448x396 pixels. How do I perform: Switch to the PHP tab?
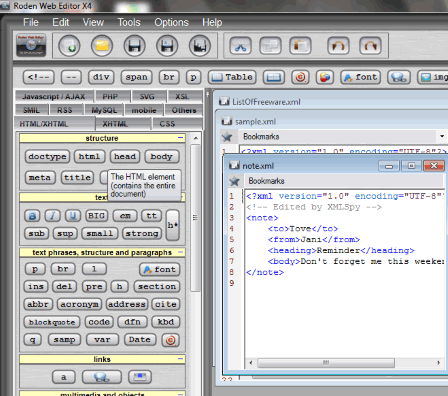(112, 96)
